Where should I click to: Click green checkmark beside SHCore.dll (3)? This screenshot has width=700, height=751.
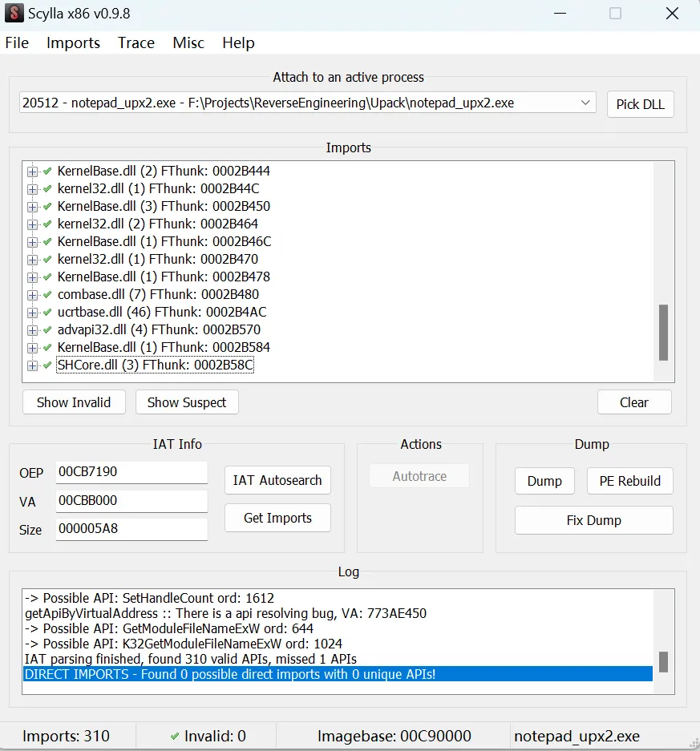[47, 365]
